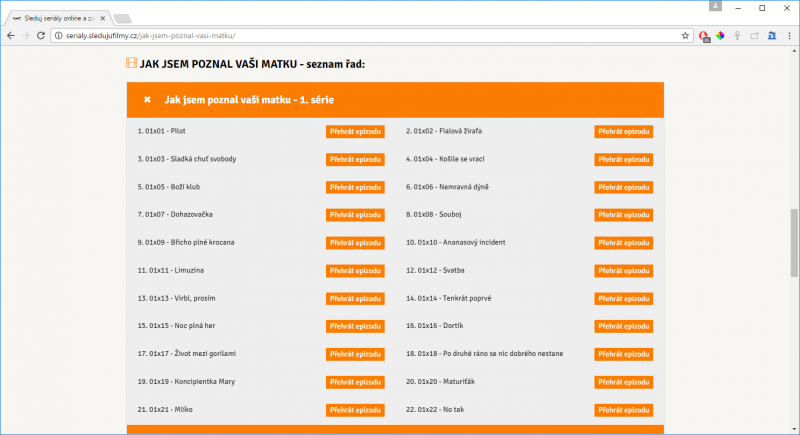Open the Chrome three-dot menu

(790, 35)
